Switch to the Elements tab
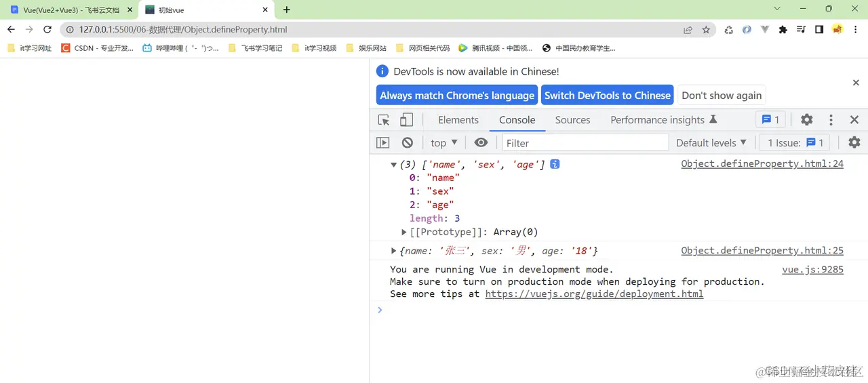The image size is (868, 383). click(x=458, y=120)
